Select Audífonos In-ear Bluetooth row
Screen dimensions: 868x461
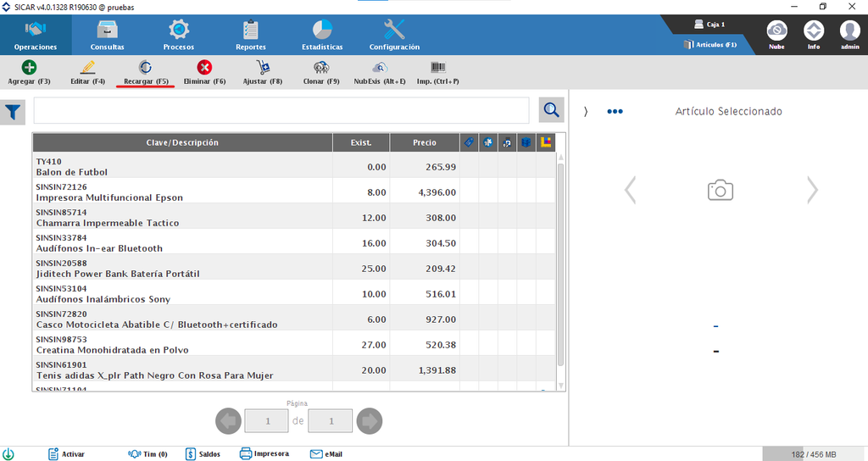(x=294, y=243)
